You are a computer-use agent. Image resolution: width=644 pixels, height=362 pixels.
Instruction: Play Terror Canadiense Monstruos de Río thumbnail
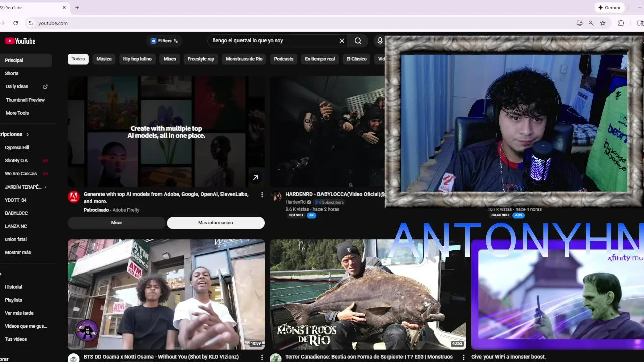(x=368, y=295)
